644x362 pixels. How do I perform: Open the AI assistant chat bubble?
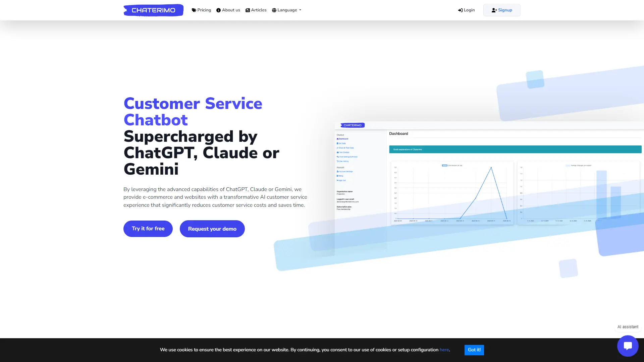628,346
